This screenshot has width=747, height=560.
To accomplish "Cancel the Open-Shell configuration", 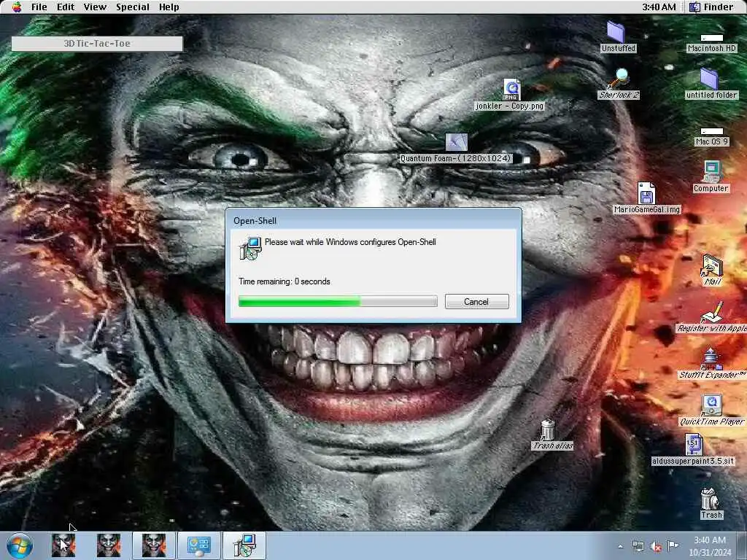I will 476,301.
